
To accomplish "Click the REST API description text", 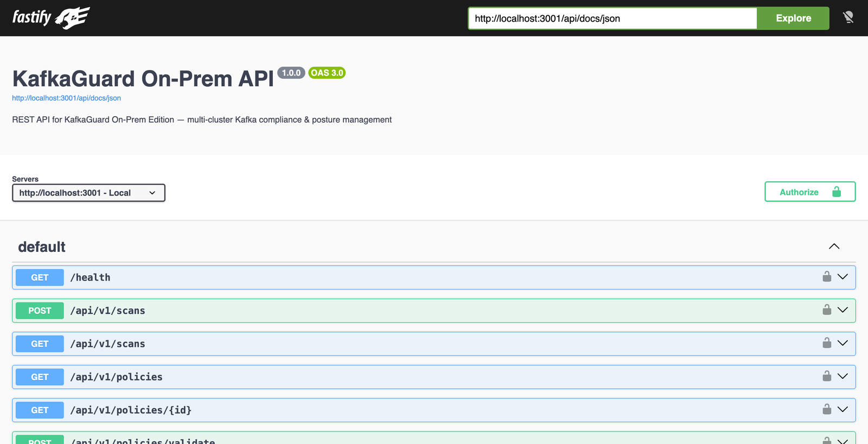I will coord(202,119).
